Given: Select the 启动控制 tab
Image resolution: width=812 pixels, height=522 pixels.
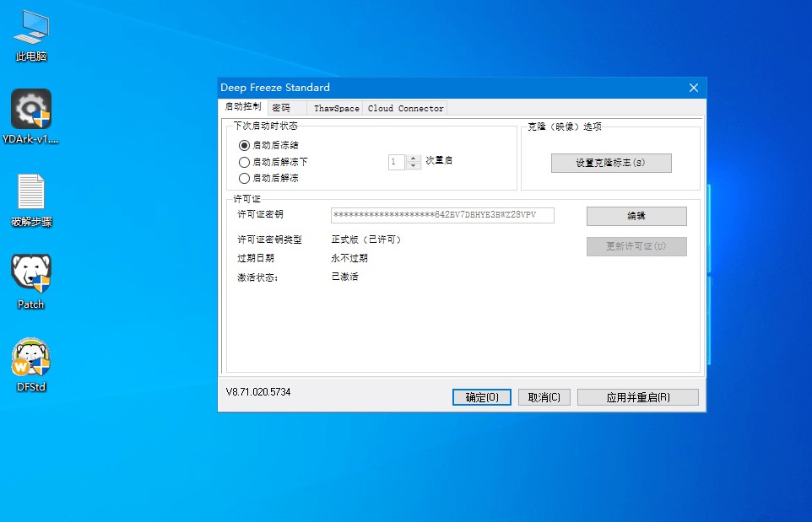Looking at the screenshot, I should (x=242, y=107).
